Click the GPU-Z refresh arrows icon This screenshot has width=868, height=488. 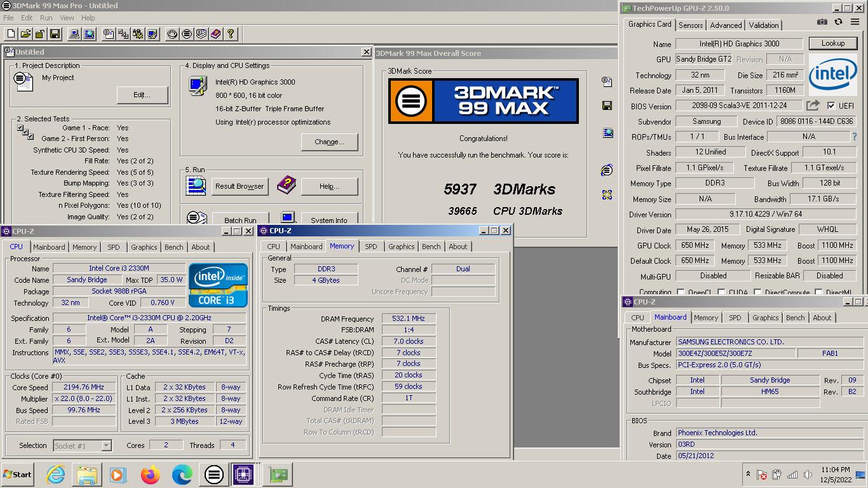(838, 22)
